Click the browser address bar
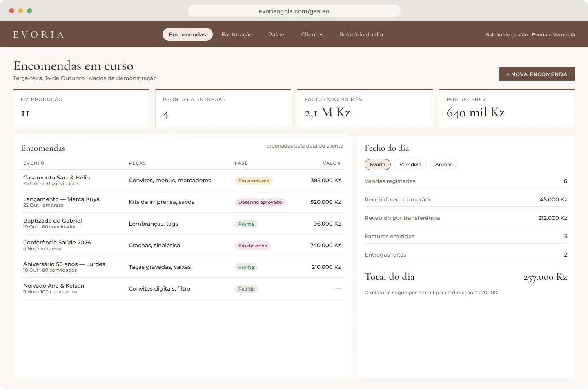588x389 pixels. pyautogui.click(x=294, y=11)
